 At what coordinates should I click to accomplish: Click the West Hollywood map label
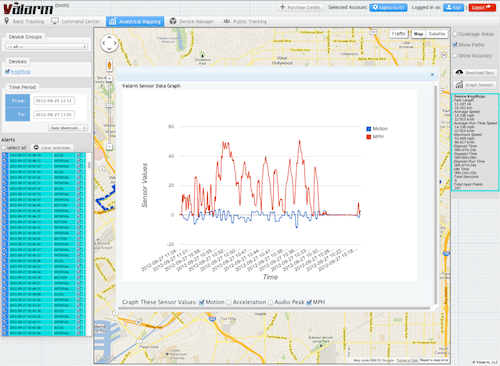[282, 60]
